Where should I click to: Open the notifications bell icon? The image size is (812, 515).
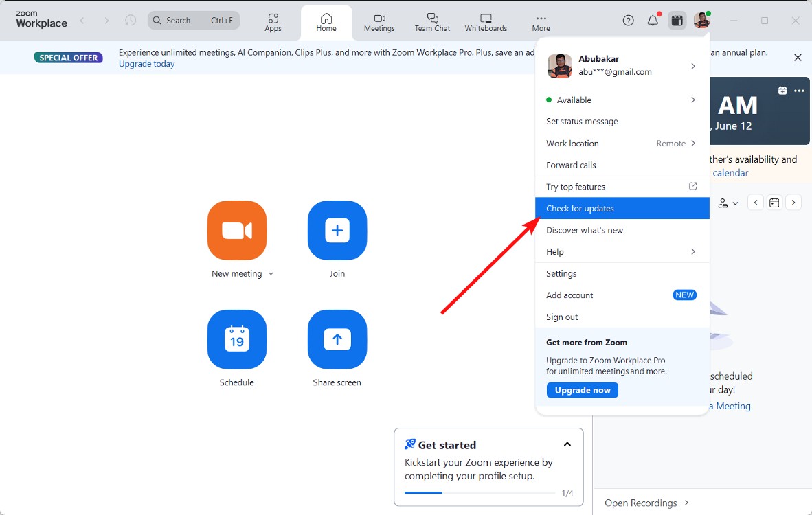click(x=653, y=21)
